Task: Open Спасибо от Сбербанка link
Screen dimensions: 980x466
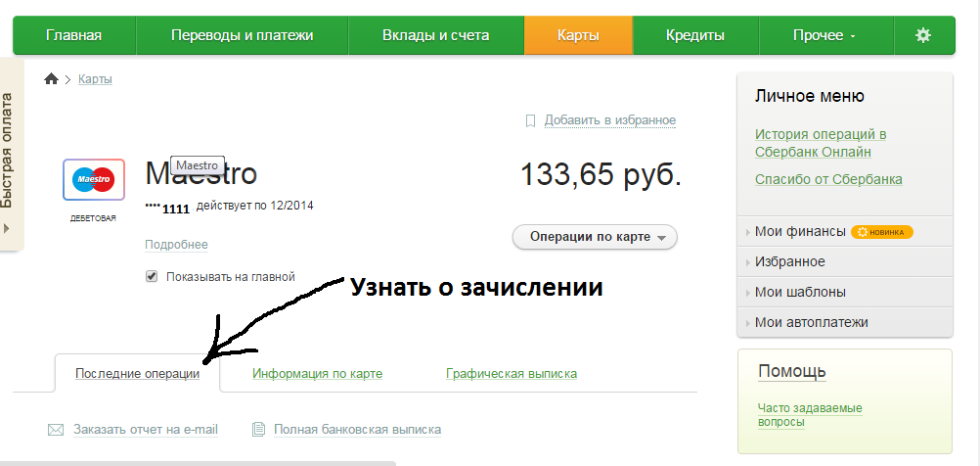Action: point(828,179)
